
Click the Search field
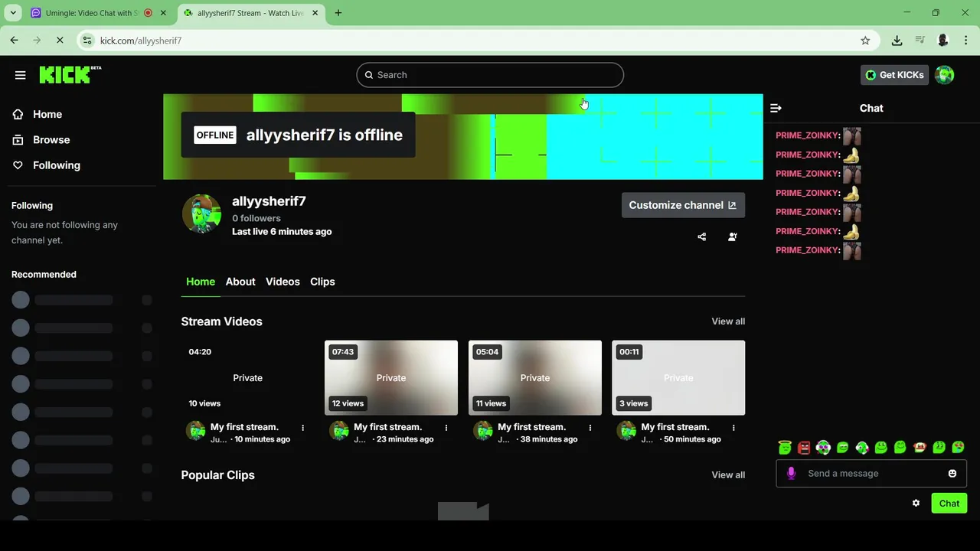pos(490,75)
